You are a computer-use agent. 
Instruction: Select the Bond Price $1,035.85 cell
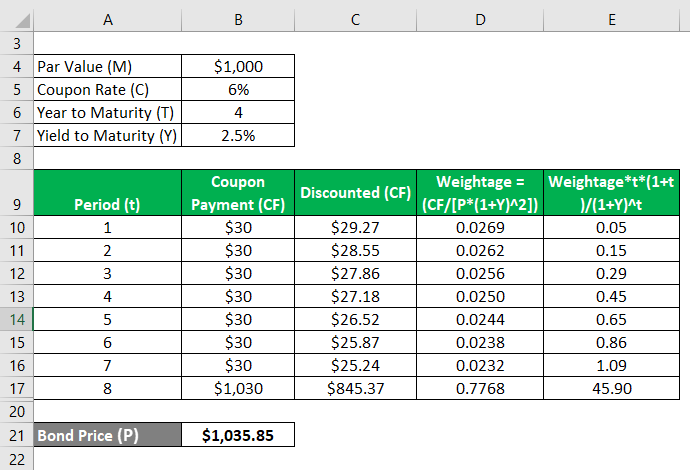[x=238, y=435]
